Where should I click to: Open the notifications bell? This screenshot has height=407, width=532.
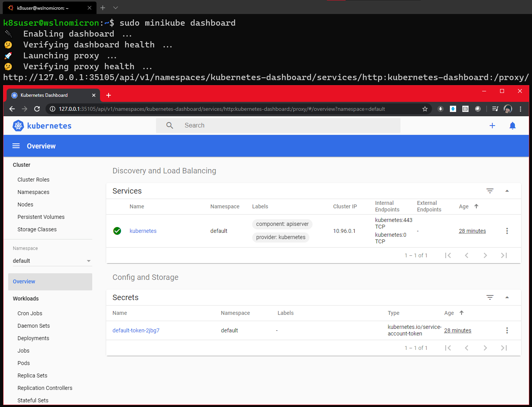pyautogui.click(x=512, y=126)
